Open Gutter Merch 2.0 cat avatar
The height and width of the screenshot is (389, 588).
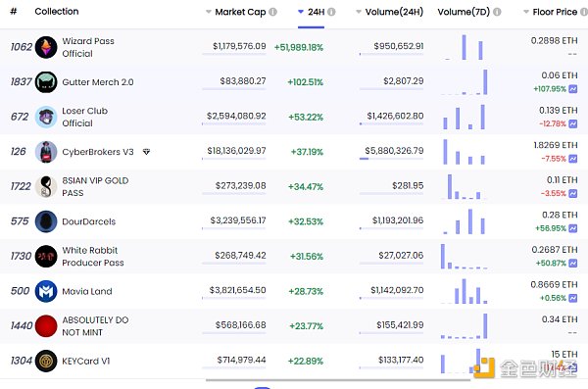46,82
